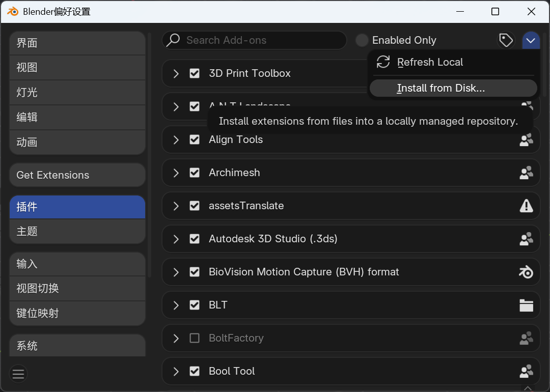The width and height of the screenshot is (550, 392).
Task: Switch to the 主题 preferences tab
Action: [77, 232]
